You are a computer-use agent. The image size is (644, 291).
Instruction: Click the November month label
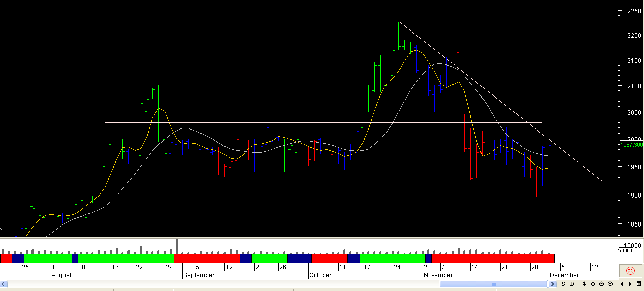pyautogui.click(x=438, y=275)
